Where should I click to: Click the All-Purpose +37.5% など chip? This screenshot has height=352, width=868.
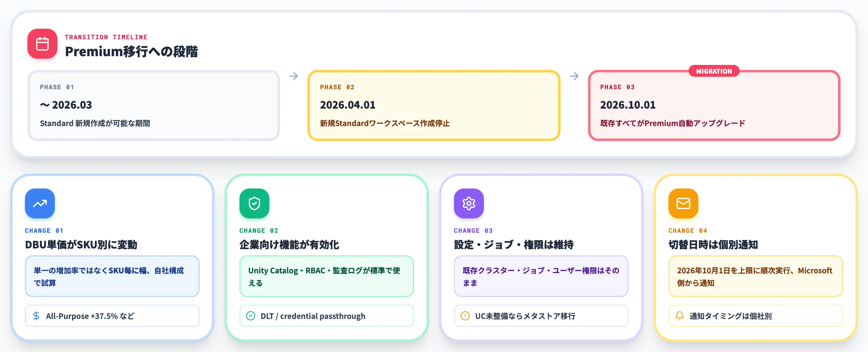112,316
